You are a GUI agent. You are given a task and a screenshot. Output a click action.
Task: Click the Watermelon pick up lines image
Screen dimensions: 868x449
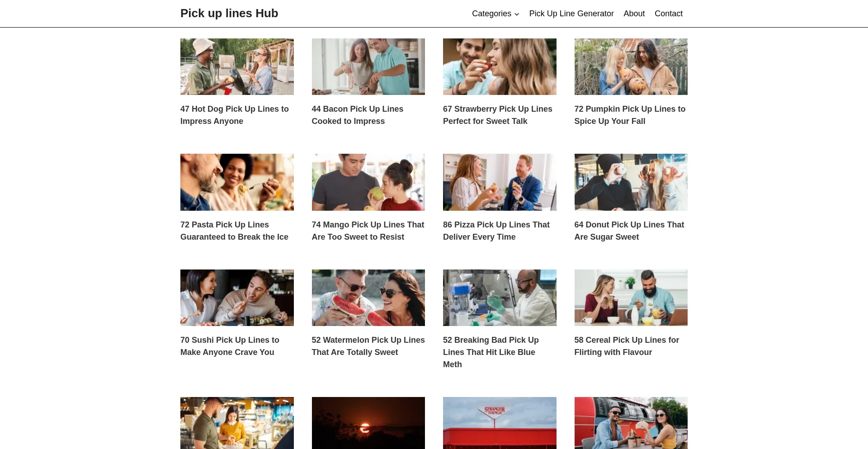click(368, 298)
